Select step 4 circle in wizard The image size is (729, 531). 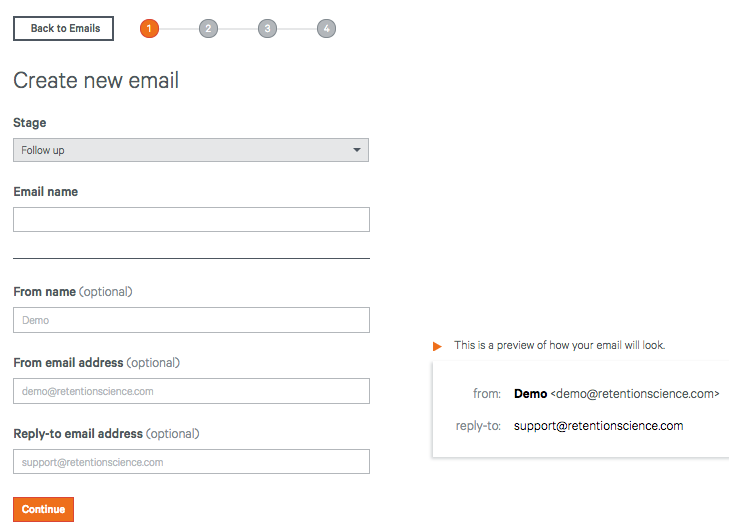point(326,28)
